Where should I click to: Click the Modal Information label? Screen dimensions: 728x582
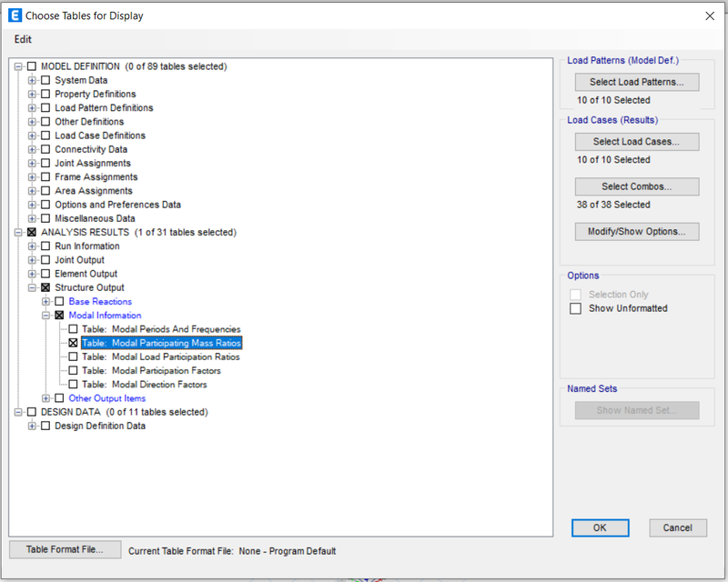pyautogui.click(x=105, y=316)
